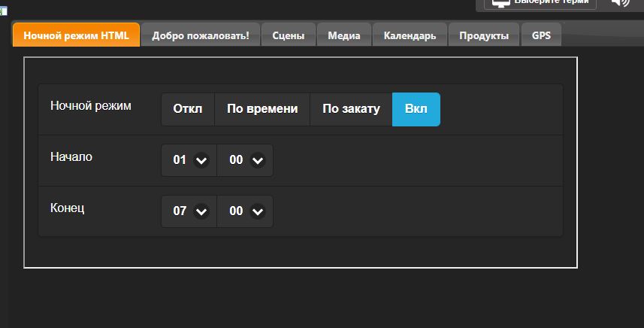Turn night mode Вкл
Viewport: 644px width, 328px height.
[x=416, y=109]
